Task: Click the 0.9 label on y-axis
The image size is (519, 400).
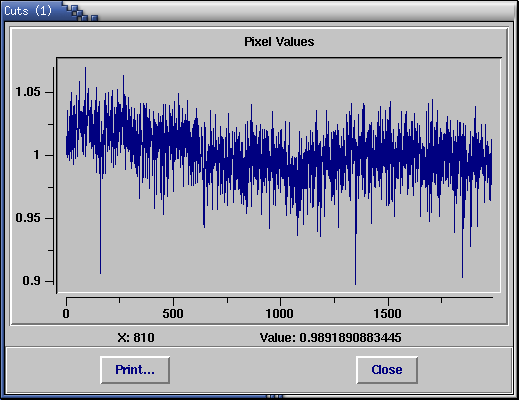Action: pyautogui.click(x=31, y=281)
